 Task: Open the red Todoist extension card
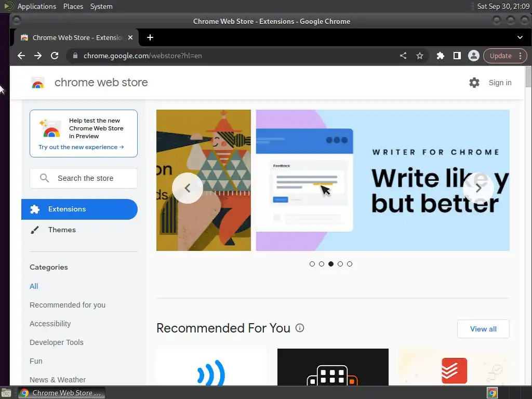pos(454,367)
